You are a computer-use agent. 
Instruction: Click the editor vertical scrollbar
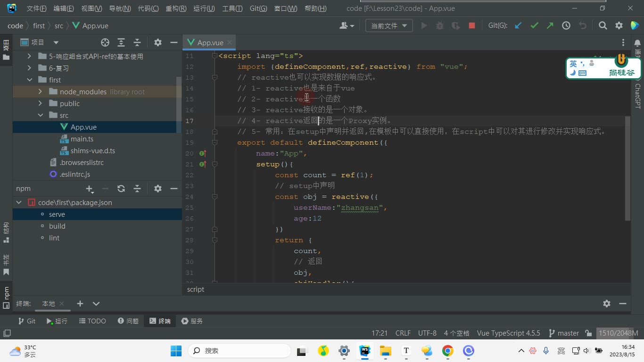627,168
